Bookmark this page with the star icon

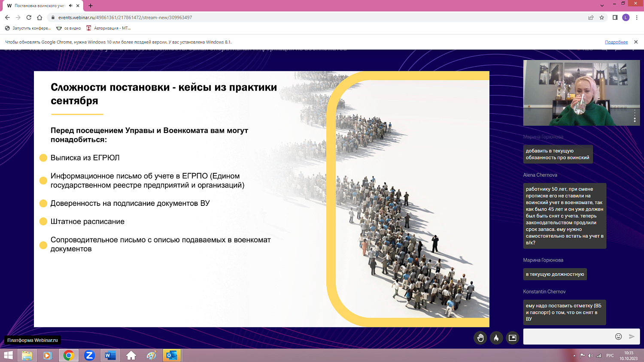pos(601,18)
